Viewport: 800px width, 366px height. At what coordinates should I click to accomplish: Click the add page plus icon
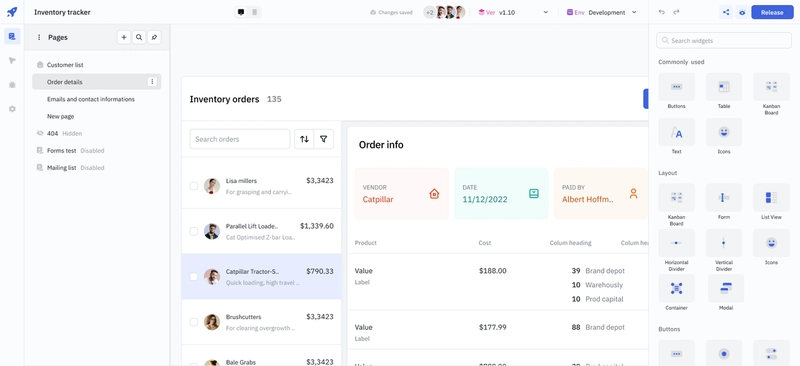click(123, 37)
